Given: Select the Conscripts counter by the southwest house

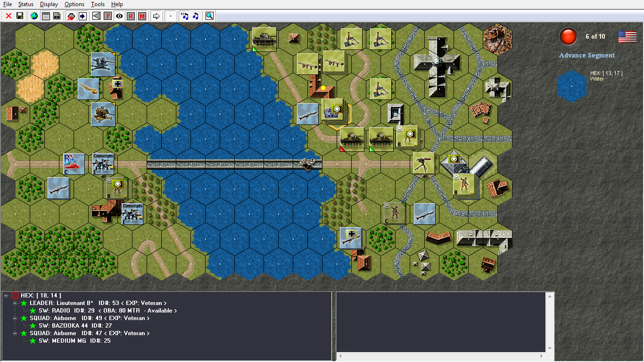Looking at the screenshot, I should [x=132, y=214].
